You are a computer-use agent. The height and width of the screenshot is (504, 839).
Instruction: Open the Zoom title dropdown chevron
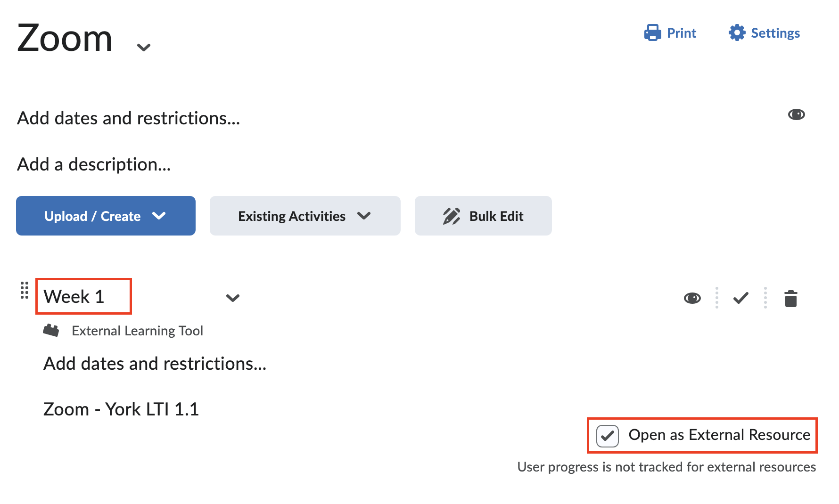(x=143, y=47)
